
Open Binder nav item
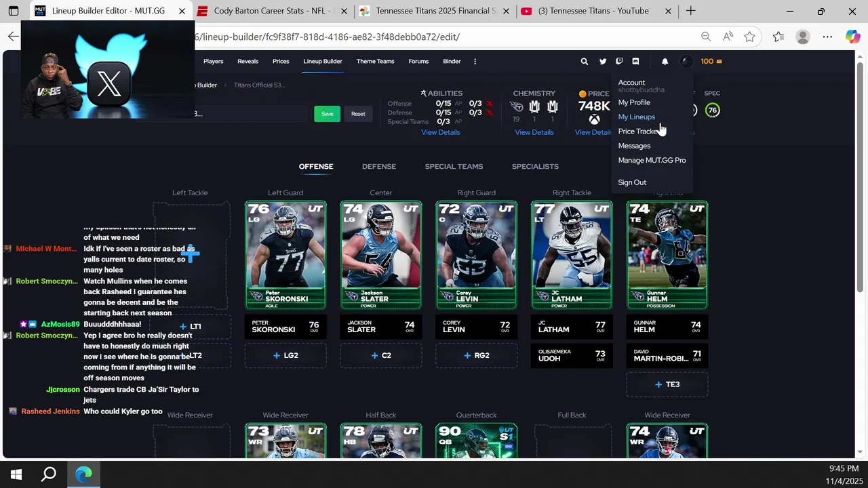coord(452,61)
